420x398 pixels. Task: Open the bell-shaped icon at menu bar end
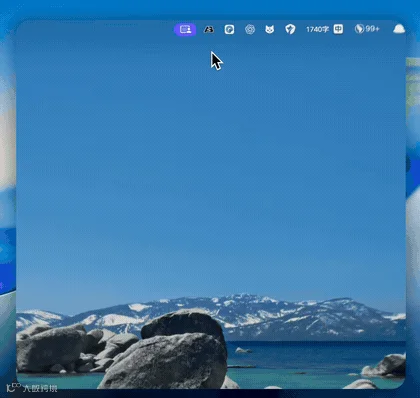coord(399,29)
